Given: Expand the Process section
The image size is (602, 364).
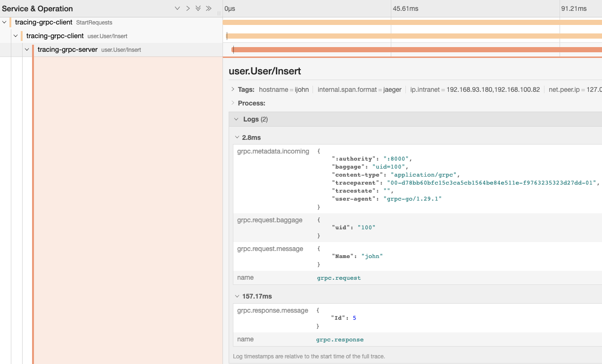Looking at the screenshot, I should pyautogui.click(x=233, y=103).
